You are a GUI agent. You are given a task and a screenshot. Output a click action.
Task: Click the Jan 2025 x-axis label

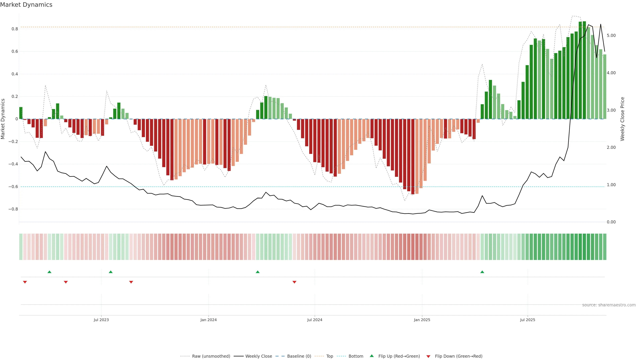click(x=422, y=320)
